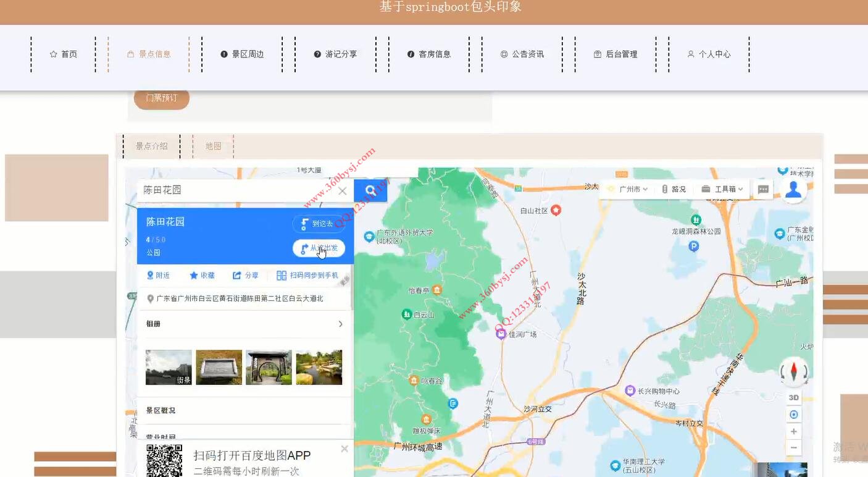Click the blue parking P marker
This screenshot has height=477, width=868.
(x=693, y=247)
